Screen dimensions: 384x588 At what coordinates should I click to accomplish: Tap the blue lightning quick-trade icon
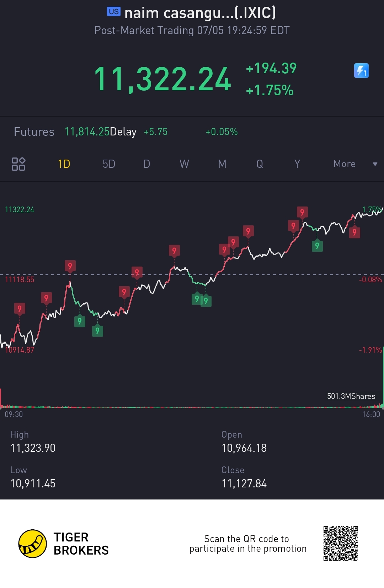(x=361, y=70)
